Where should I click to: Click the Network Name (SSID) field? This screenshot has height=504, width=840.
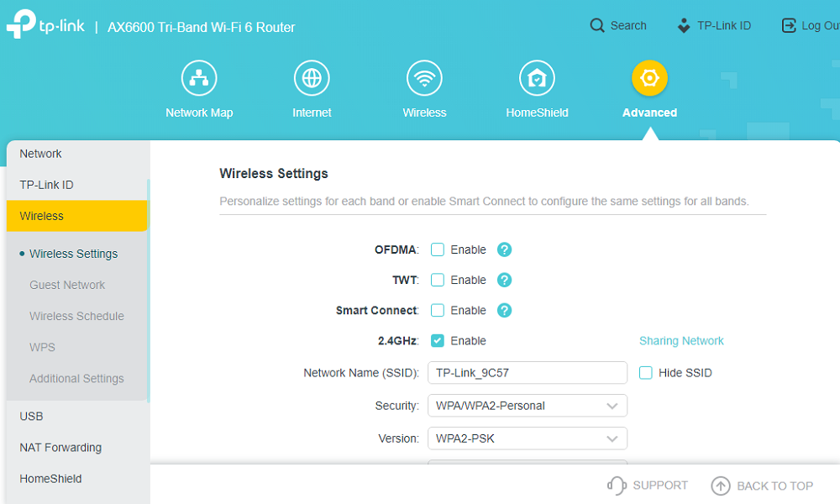528,373
